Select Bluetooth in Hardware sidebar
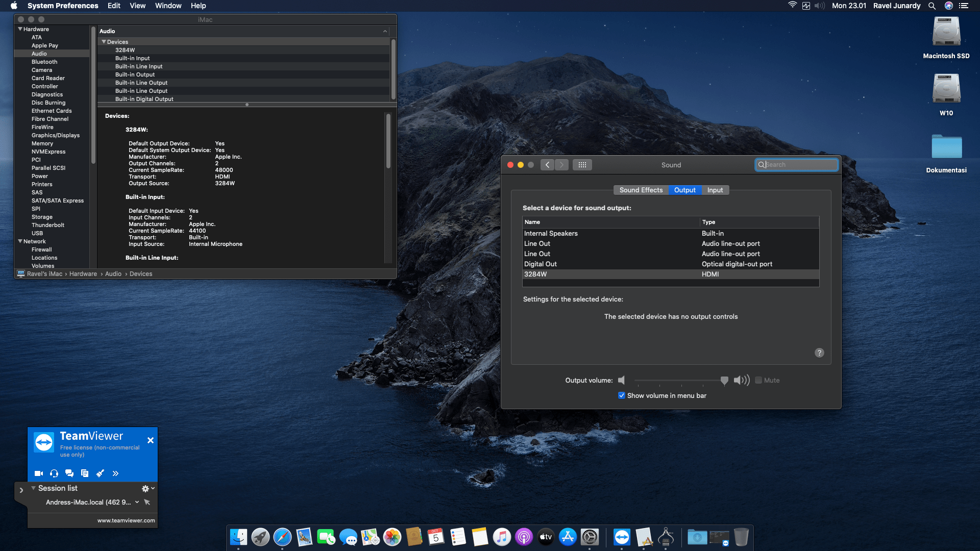The width and height of the screenshot is (980, 551). [x=44, y=62]
